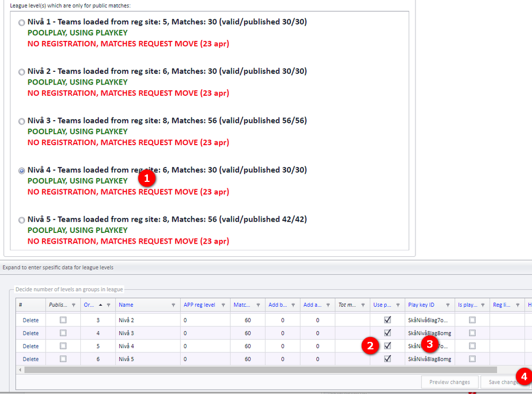Open filter pin on Tot m... column
Image resolution: width=532 pixels, height=394 pixels.
click(363, 305)
